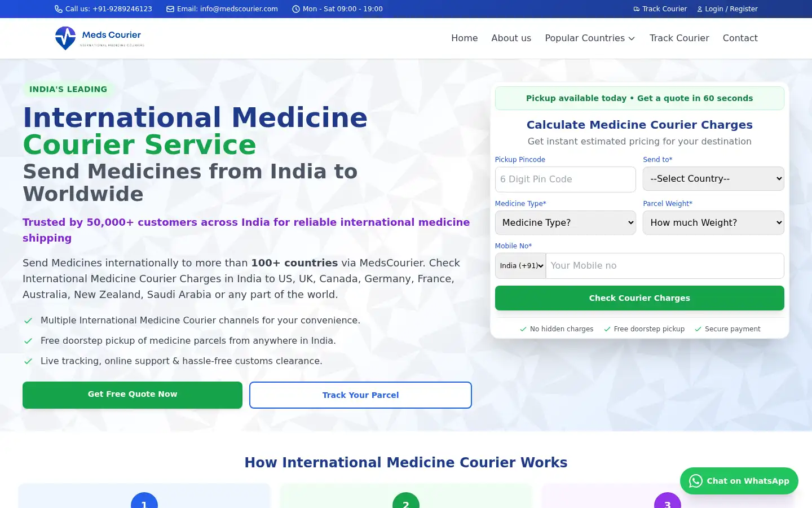812x508 pixels.
Task: Click checkmark beside Free doorstep pickup in form footer
Action: click(607, 329)
